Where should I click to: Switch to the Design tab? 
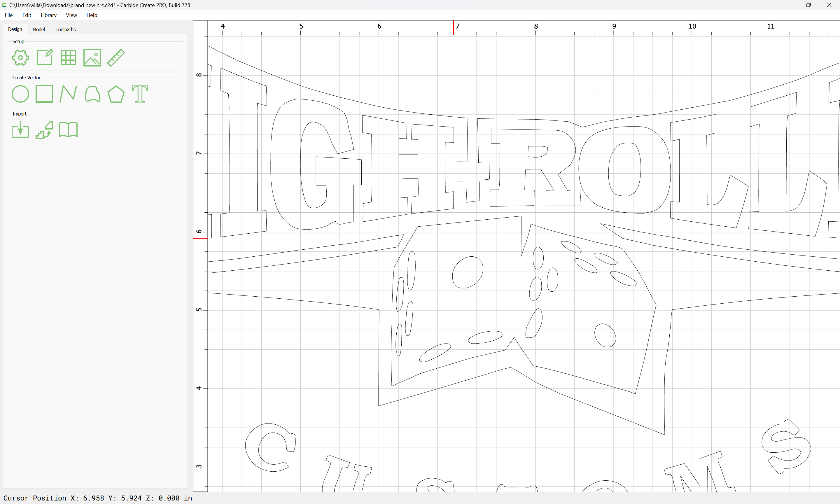point(15,29)
